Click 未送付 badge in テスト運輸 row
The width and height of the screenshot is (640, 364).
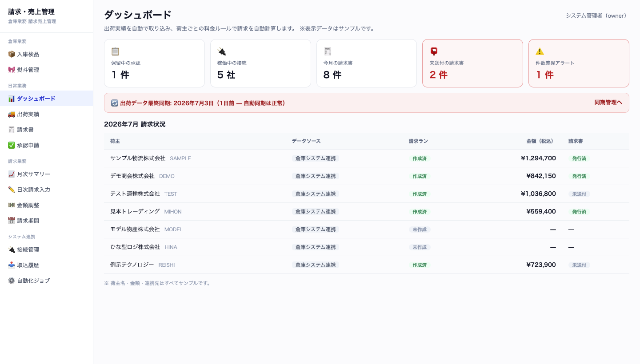tap(579, 194)
